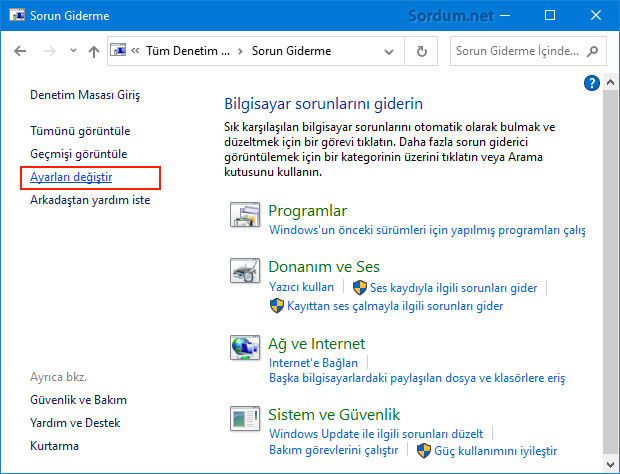Run Kayıttan ses çalmayla ilgili sorunları gider
The width and height of the screenshot is (620, 474).
(395, 306)
